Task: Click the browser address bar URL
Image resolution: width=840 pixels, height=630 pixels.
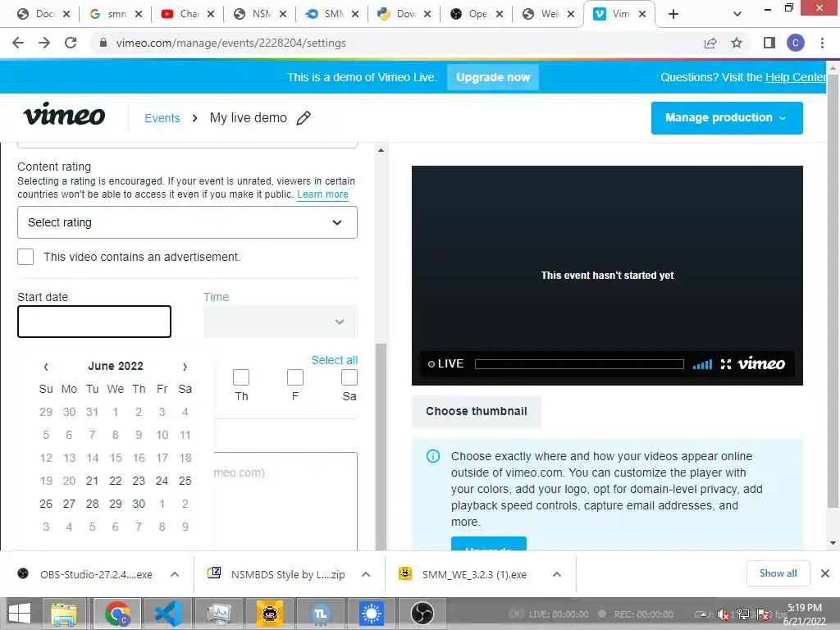Action: (231, 43)
